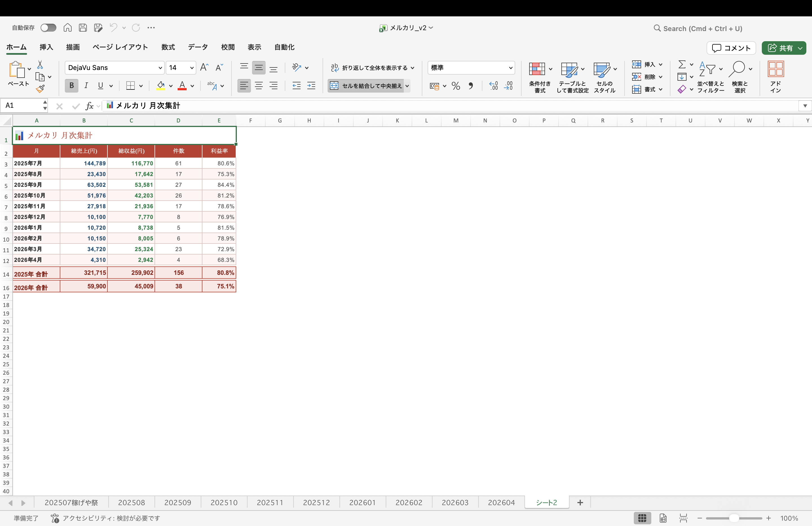812x526 pixels.
Task: Click the Undo arrow icon
Action: click(113, 27)
